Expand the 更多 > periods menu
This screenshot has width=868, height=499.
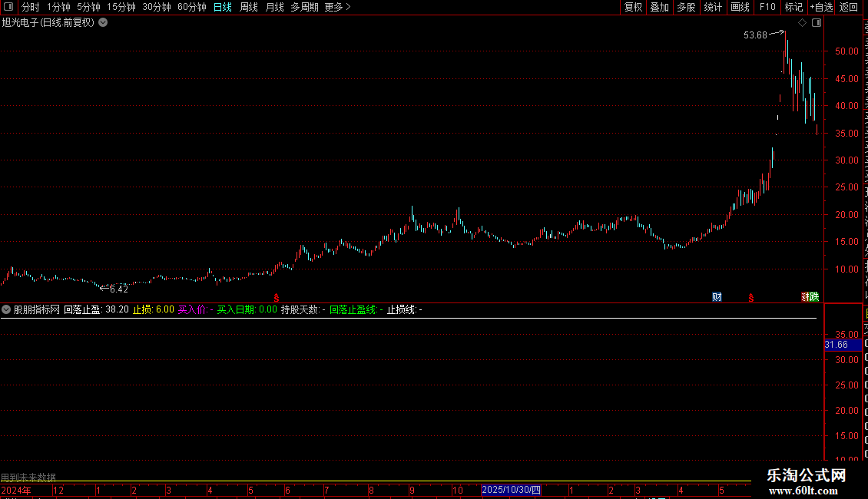coord(338,7)
